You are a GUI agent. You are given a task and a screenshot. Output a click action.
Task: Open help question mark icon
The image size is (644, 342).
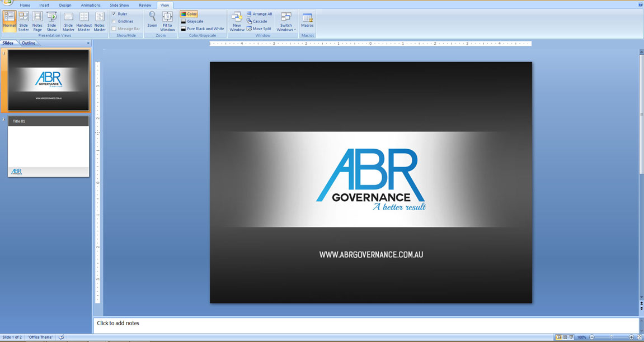coord(640,5)
